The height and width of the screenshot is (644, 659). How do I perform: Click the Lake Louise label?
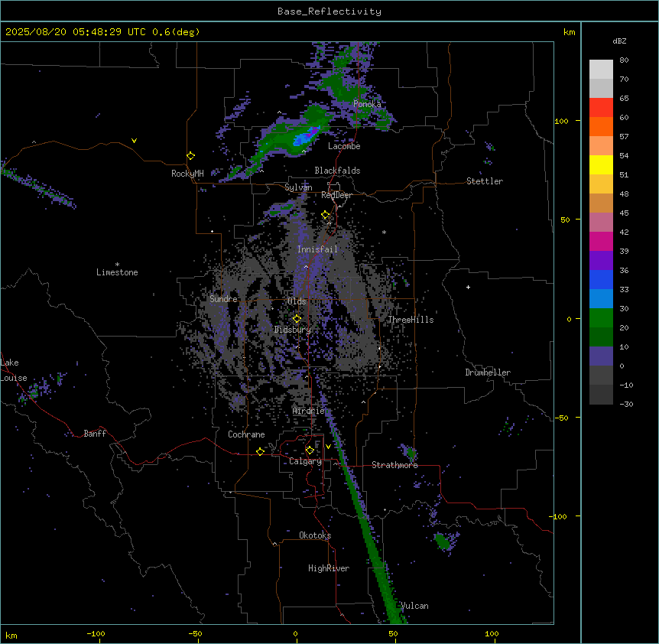(14, 370)
